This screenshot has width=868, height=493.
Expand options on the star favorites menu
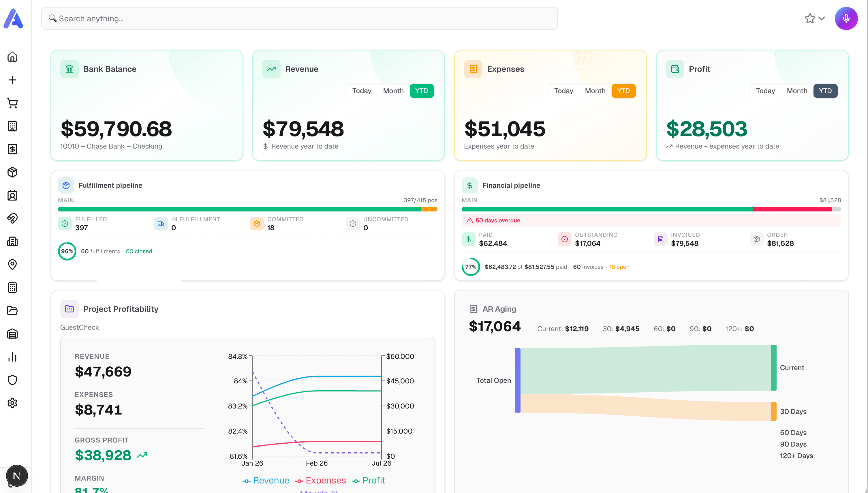click(810, 18)
